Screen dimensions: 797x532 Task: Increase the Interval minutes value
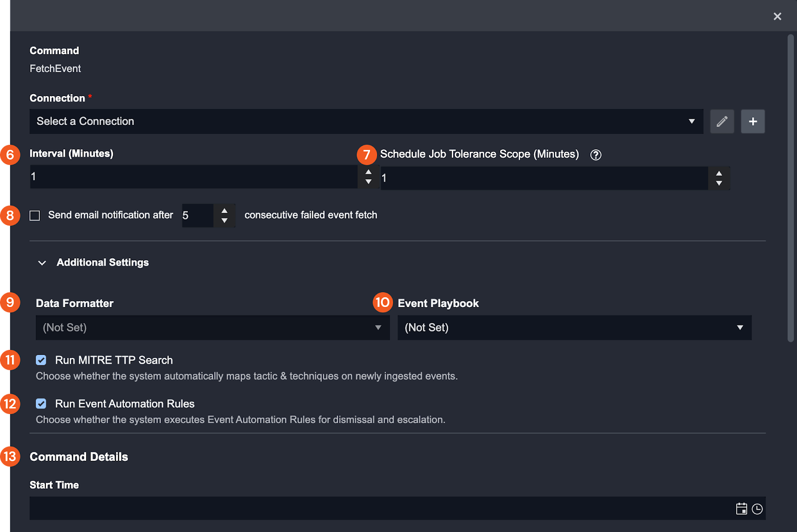click(369, 172)
